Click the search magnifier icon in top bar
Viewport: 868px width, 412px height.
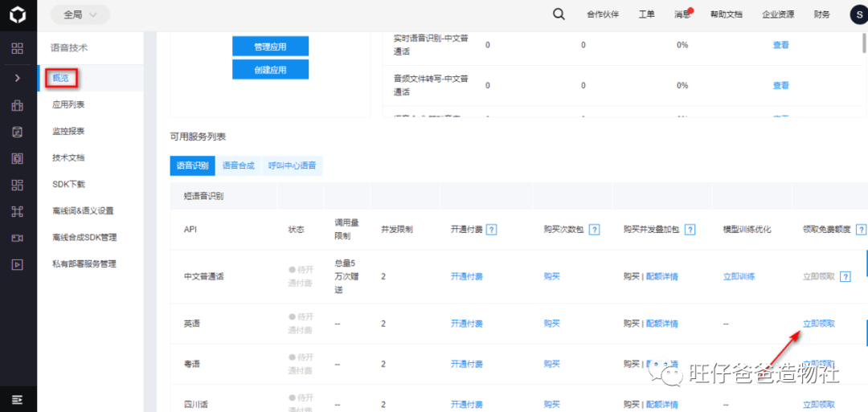[x=559, y=14]
